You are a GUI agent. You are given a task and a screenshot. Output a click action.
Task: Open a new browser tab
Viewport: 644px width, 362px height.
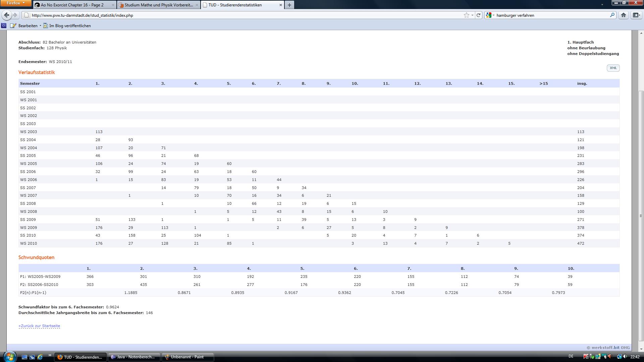tap(289, 5)
